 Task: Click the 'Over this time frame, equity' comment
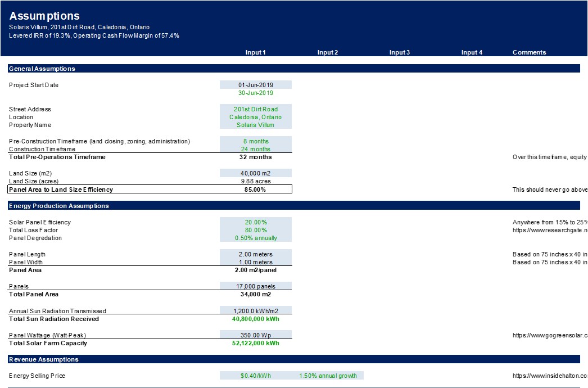click(x=550, y=157)
